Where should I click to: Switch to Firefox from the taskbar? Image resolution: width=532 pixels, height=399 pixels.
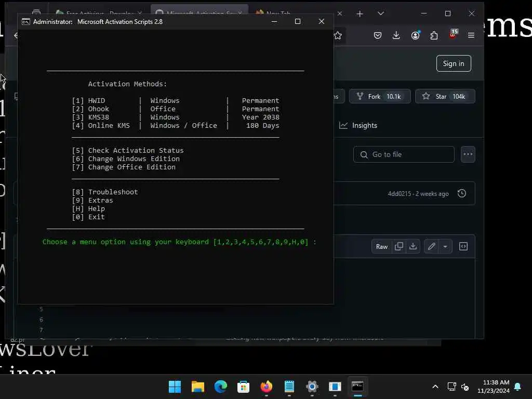(267, 387)
